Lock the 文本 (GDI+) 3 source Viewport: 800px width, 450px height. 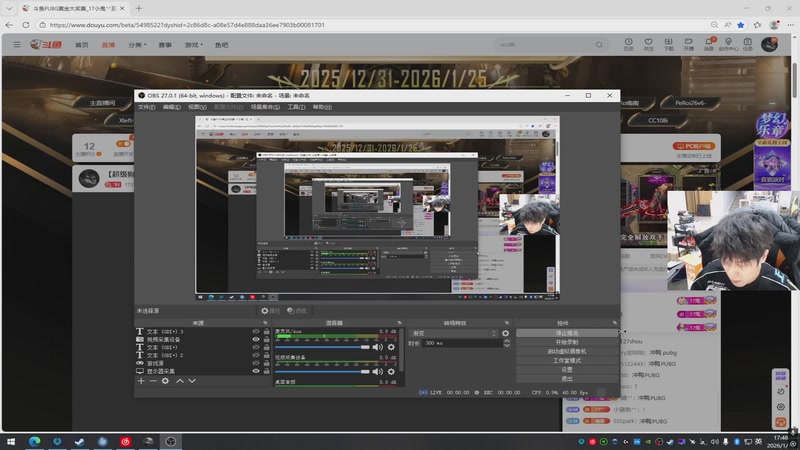coord(266,332)
